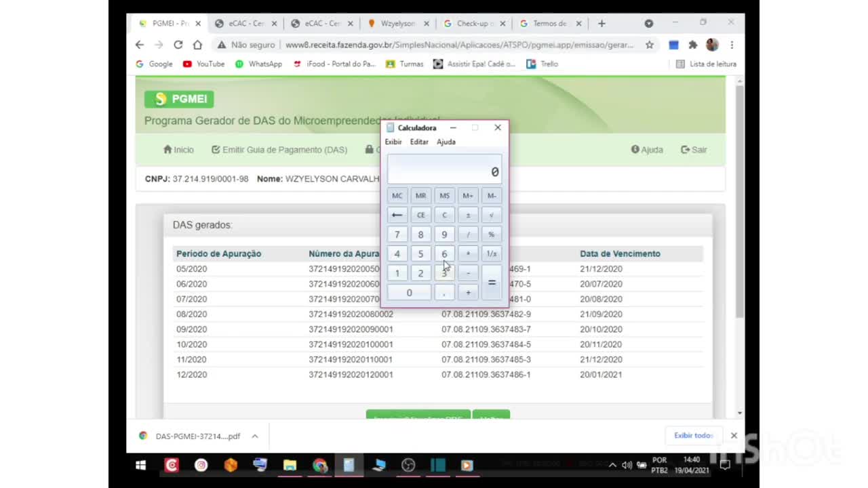Click the digit 7 key in Calculadora
This screenshot has width=868, height=488.
click(x=397, y=235)
